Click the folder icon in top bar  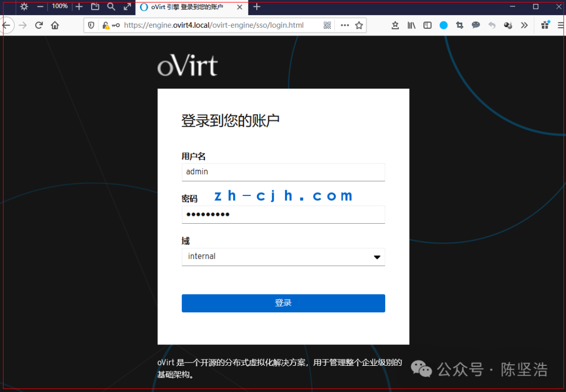(x=95, y=6)
